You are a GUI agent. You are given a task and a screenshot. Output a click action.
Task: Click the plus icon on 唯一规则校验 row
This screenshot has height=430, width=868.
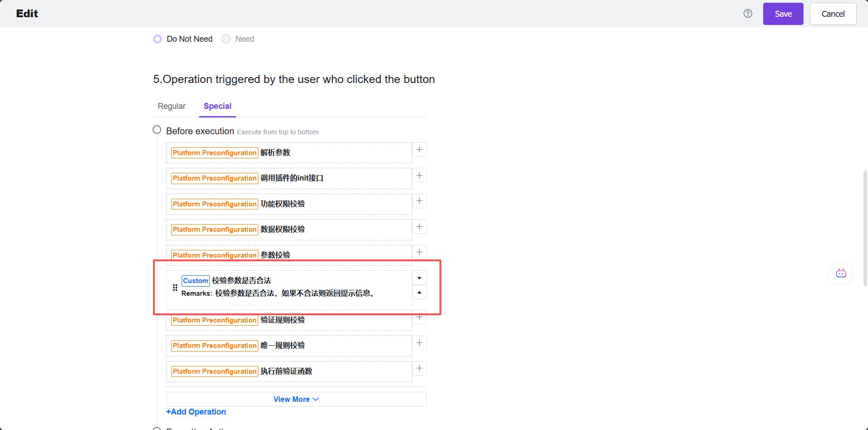(419, 342)
